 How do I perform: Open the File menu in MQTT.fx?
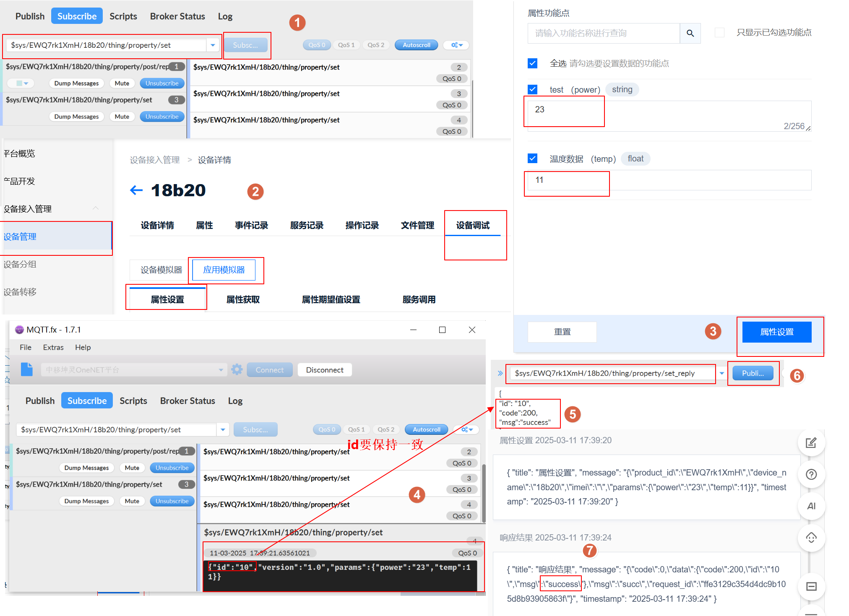[x=25, y=347]
